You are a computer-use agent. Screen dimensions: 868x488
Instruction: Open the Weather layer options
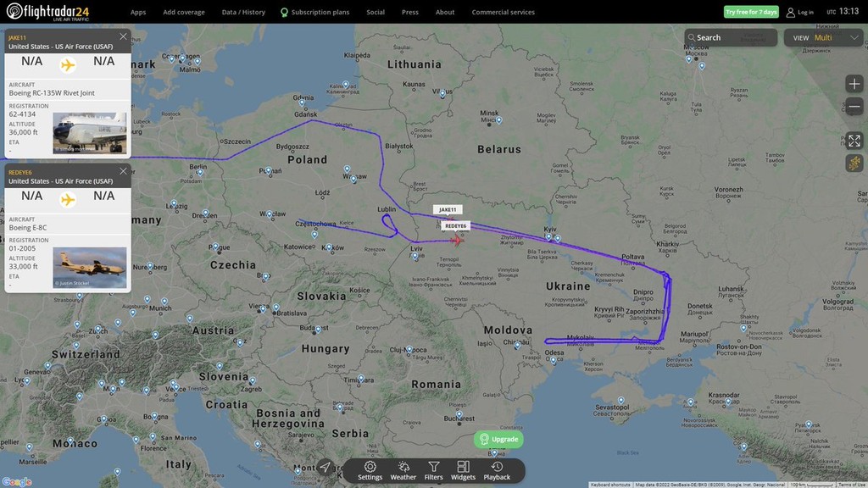pyautogui.click(x=403, y=470)
